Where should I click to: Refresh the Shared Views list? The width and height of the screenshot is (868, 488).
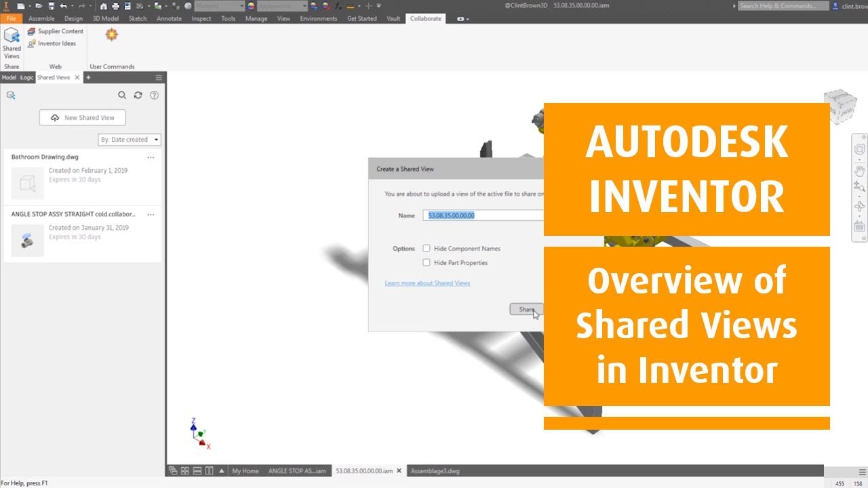(x=138, y=96)
